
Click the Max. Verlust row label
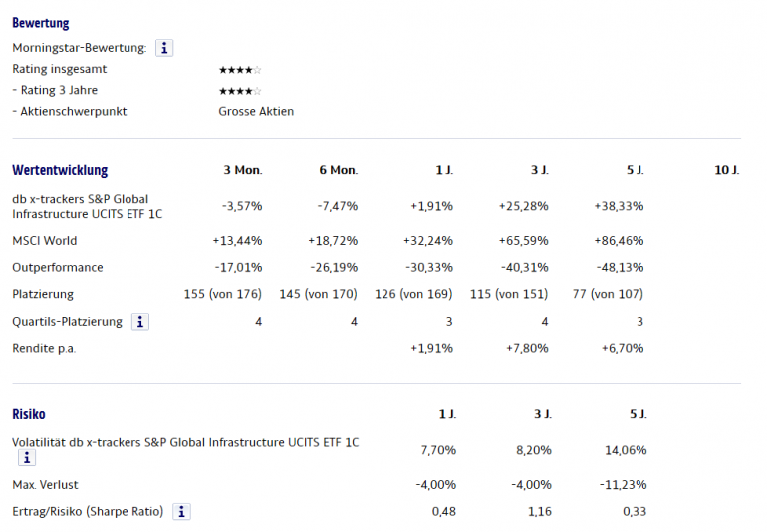[45, 485]
